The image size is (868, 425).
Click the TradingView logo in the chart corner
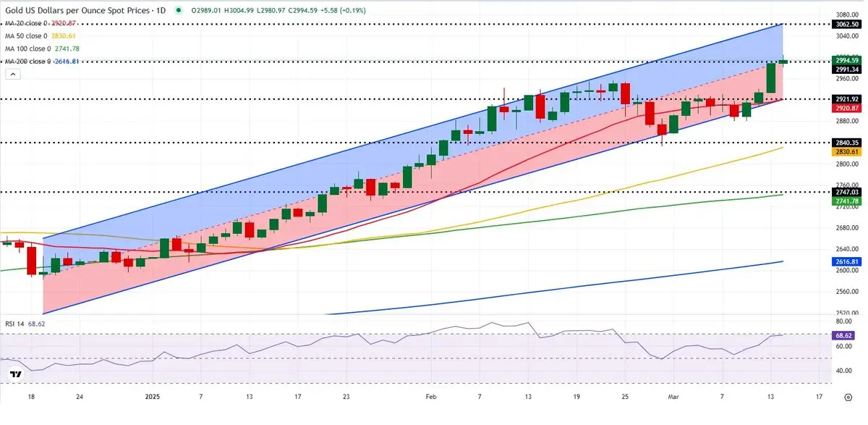15,374
